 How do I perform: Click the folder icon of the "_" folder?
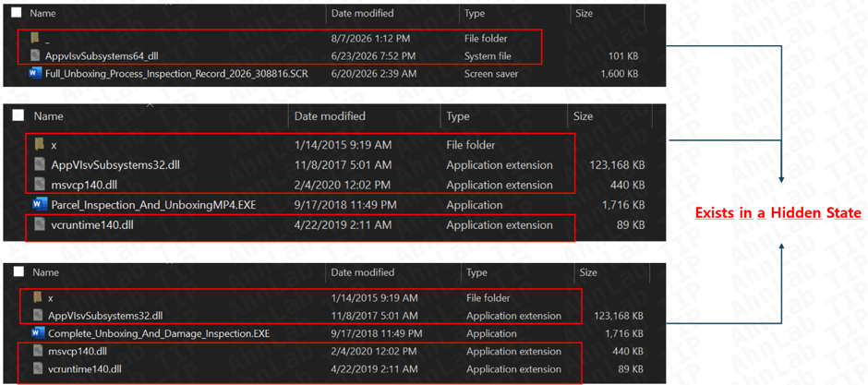(x=35, y=39)
